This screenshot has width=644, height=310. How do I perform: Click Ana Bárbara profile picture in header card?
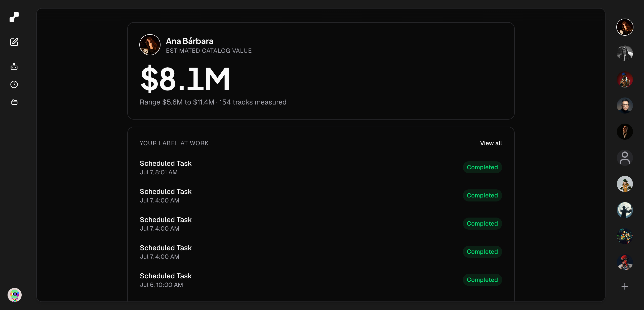coord(150,45)
